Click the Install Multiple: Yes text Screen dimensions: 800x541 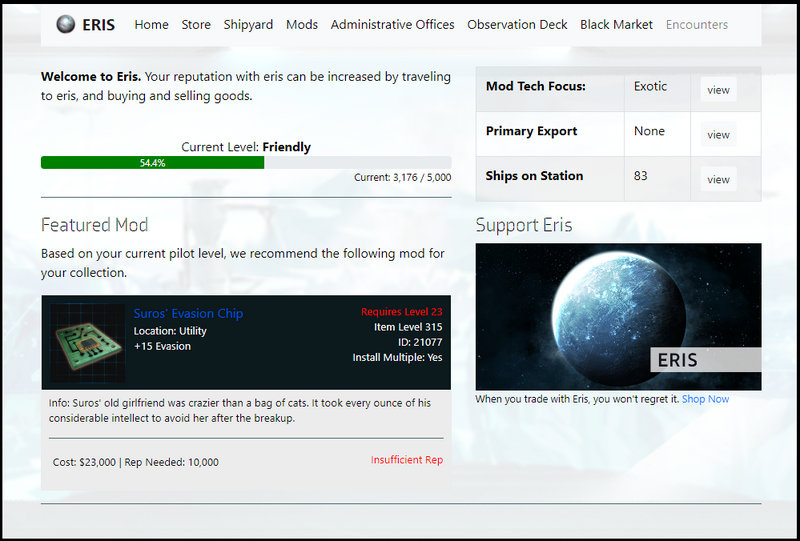397,357
